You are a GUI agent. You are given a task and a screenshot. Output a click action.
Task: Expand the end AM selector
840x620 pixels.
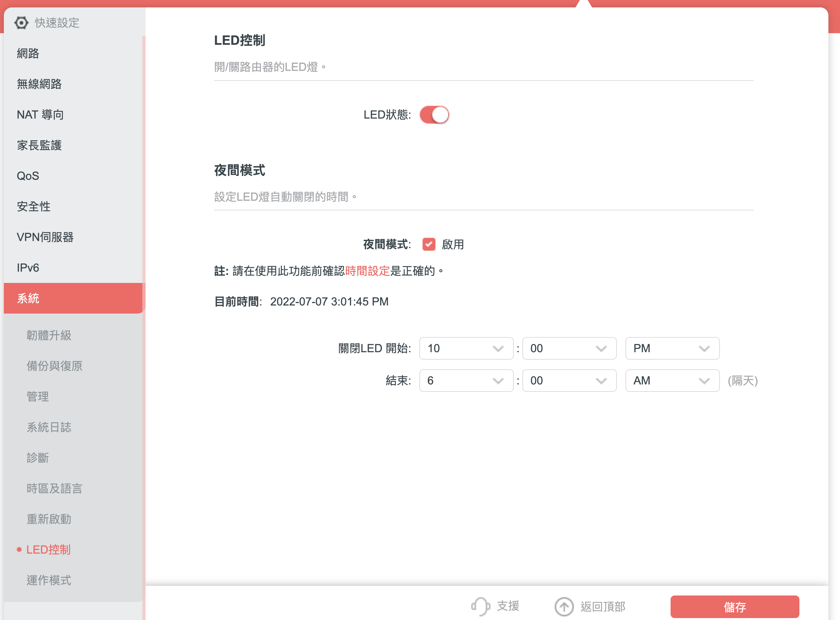(672, 381)
